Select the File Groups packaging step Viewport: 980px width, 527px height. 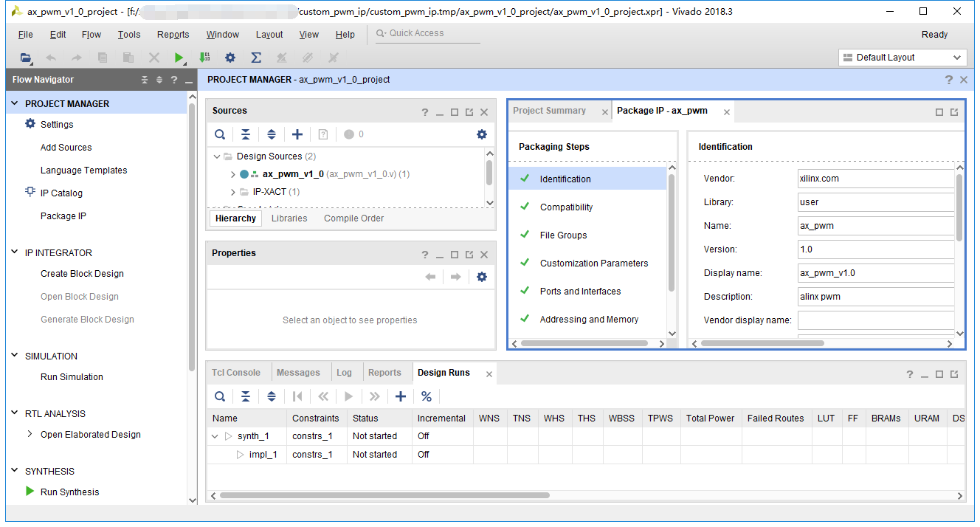pyautogui.click(x=564, y=235)
